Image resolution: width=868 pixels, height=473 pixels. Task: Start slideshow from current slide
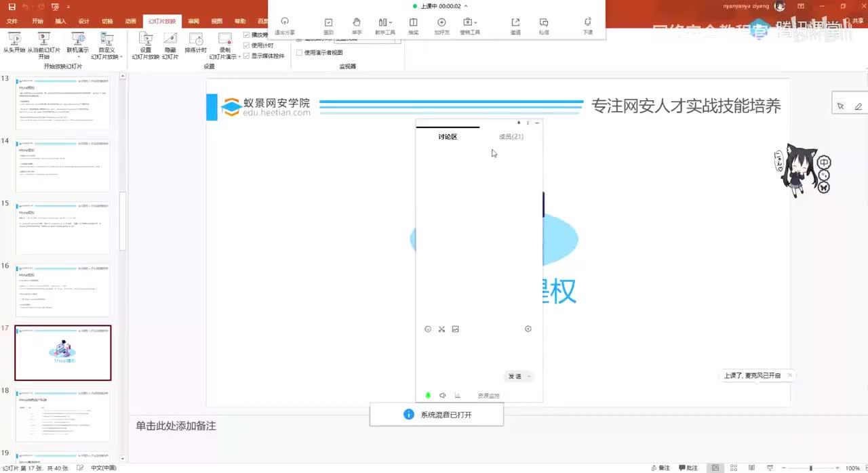[43, 45]
